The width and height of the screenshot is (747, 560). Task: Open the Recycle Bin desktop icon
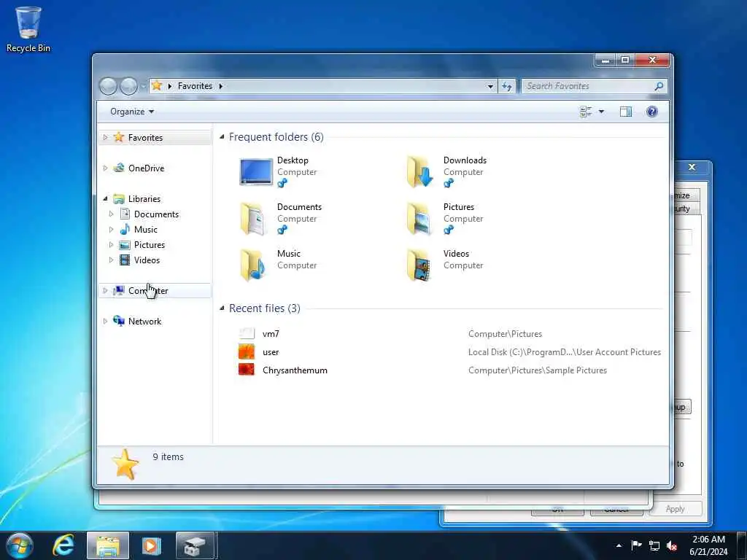pos(28,28)
